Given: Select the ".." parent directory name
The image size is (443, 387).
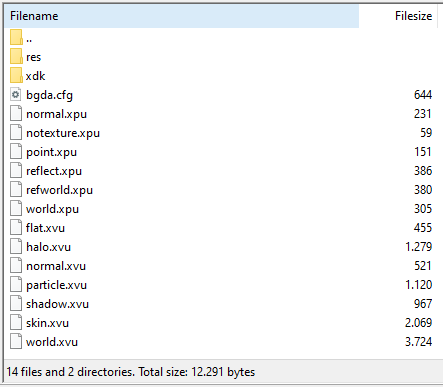Looking at the screenshot, I should 29,40.
